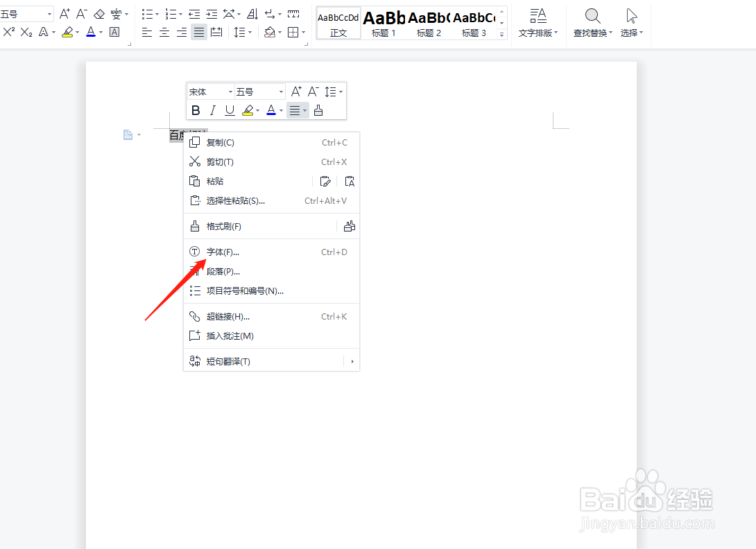Expand font color dropdown arrow in ribbon
The image size is (756, 549).
click(x=101, y=33)
